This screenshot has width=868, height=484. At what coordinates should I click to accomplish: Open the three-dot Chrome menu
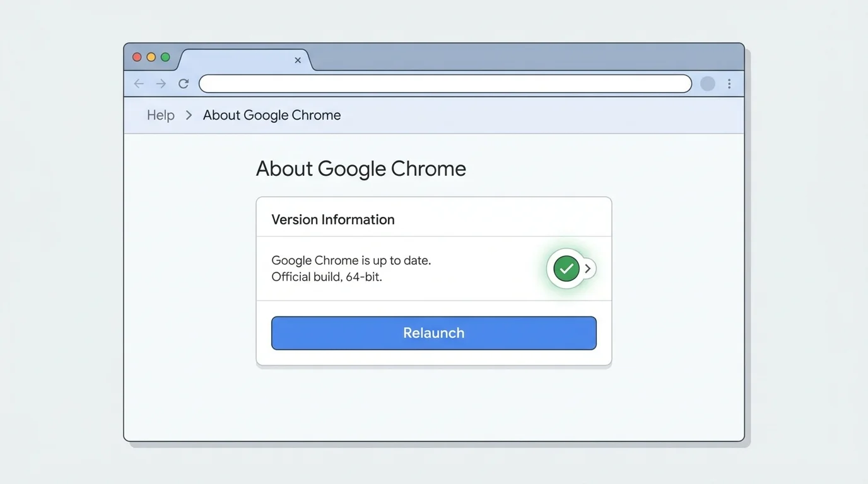click(x=729, y=84)
